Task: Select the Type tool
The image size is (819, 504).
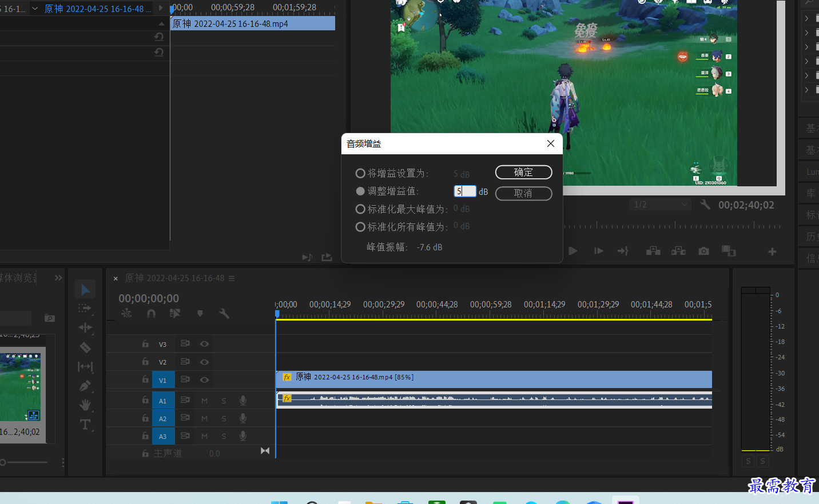Action: pos(85,425)
